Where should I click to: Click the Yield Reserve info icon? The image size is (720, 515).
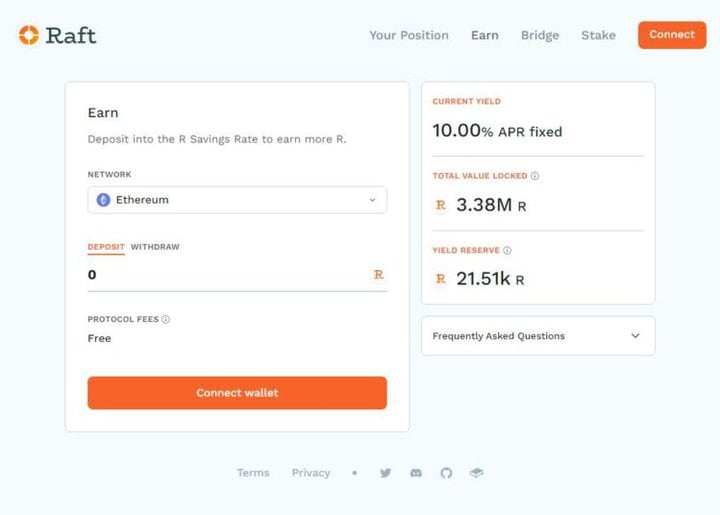(507, 250)
